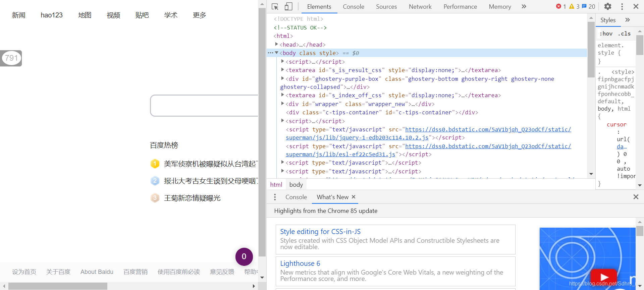Click the html breadcrumb

point(276,184)
